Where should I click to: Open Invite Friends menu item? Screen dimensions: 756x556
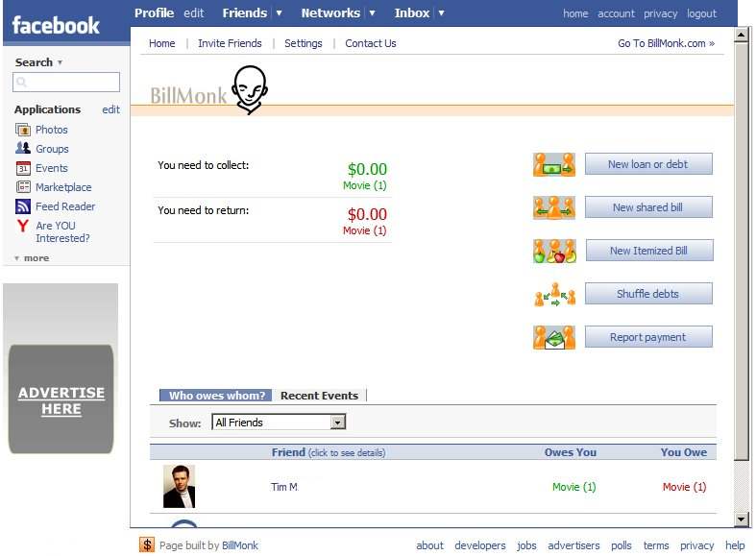tap(230, 43)
